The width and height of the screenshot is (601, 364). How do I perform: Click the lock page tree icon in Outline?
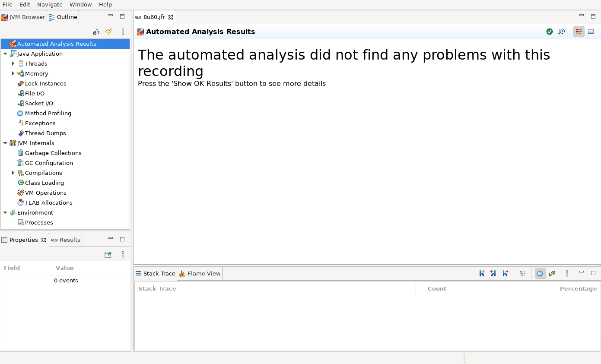[x=96, y=32]
